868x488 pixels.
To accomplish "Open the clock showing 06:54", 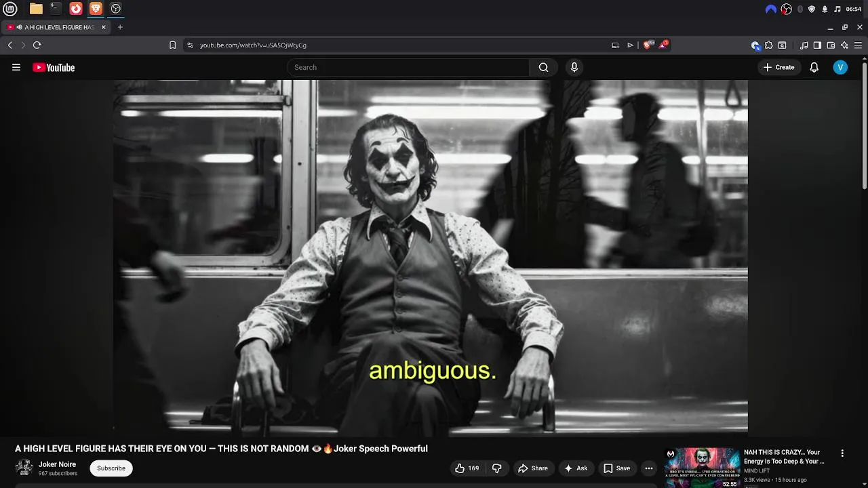I will pos(854,9).
